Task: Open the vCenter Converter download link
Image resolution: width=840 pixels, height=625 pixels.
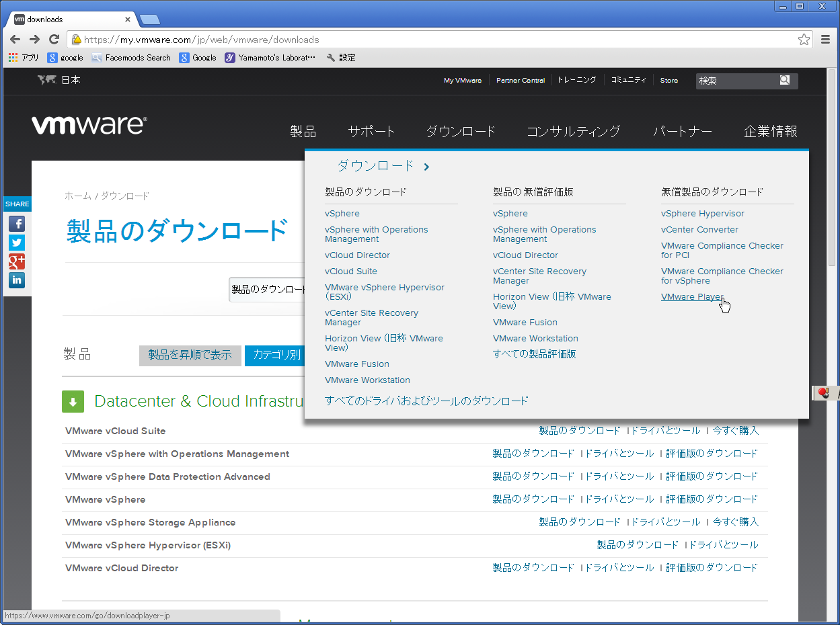Action: (699, 230)
